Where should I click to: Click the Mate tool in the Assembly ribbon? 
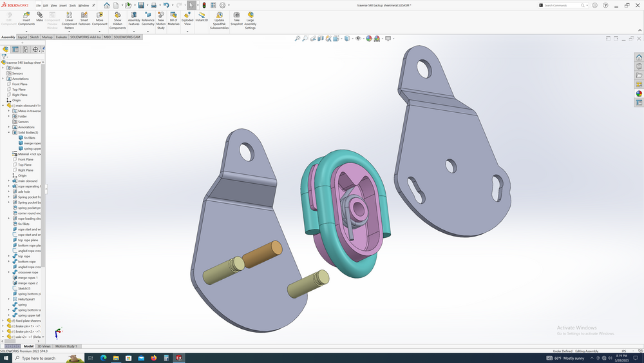(x=39, y=17)
